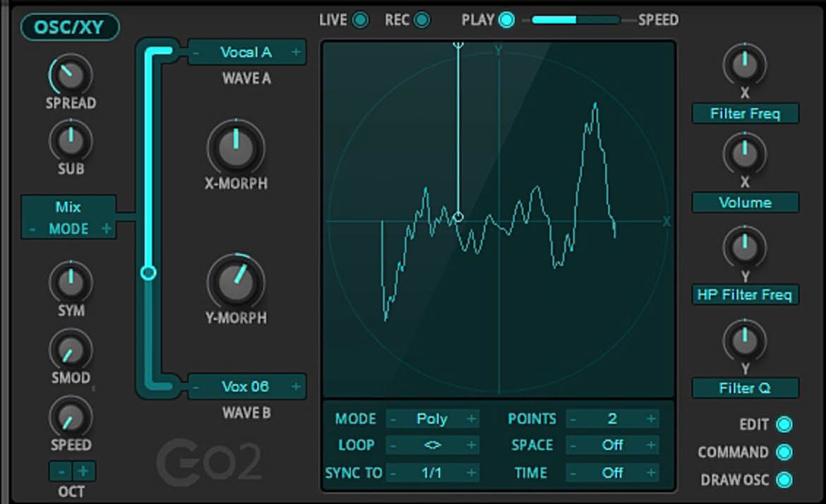Open the Filter Freq destination selector
826x504 pixels.
coord(745,114)
